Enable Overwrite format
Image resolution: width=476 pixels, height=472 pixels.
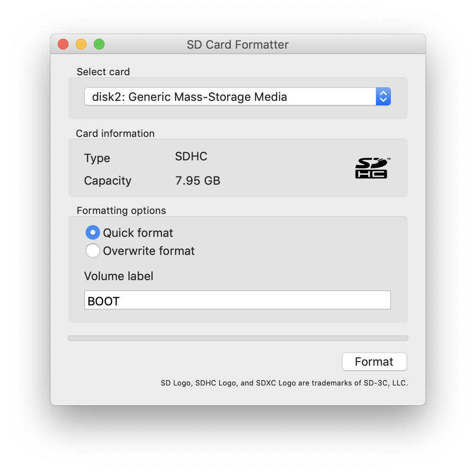[x=92, y=250]
